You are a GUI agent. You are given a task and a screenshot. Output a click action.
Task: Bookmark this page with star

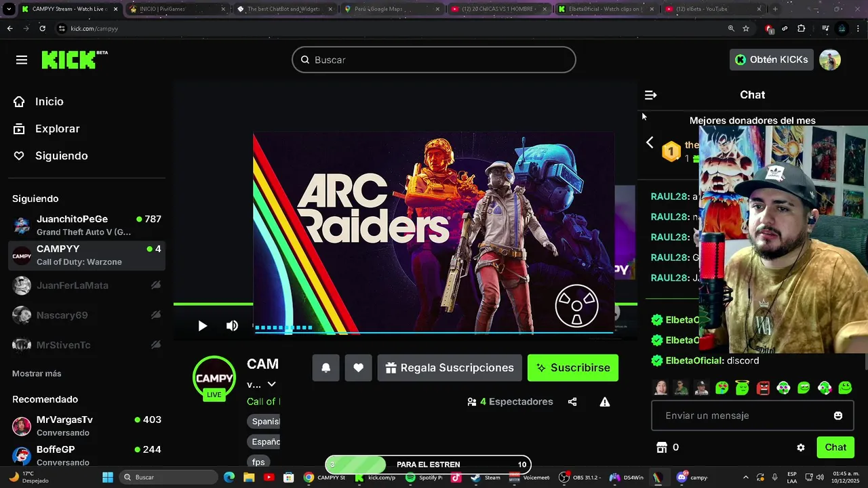tap(746, 28)
